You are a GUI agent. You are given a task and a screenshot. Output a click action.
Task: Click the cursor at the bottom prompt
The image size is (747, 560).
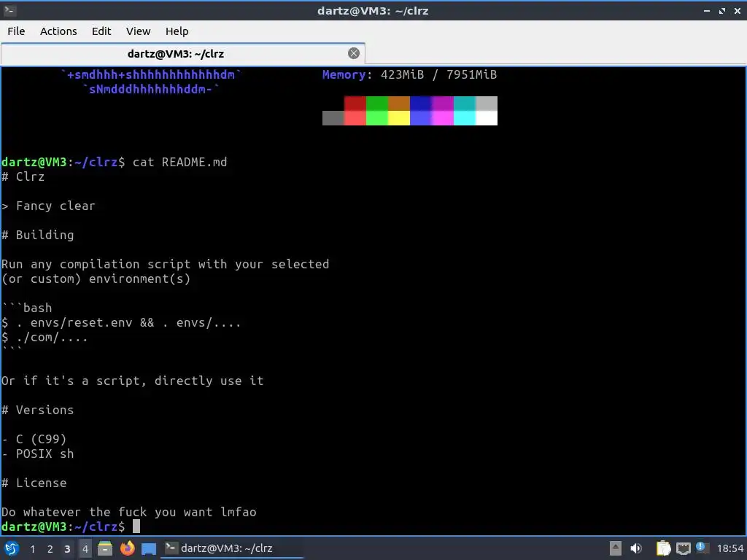(x=136, y=526)
